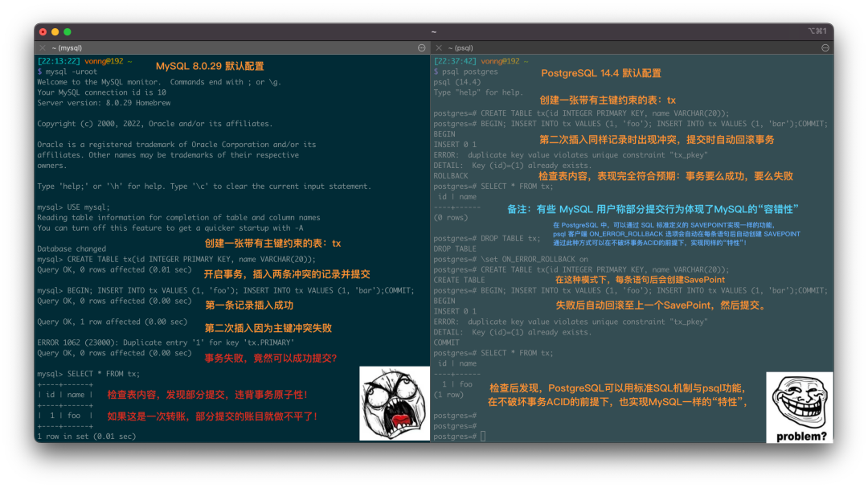This screenshot has width=868, height=488.
Task: Switch to the ~ (psql) tab
Action: click(x=461, y=48)
